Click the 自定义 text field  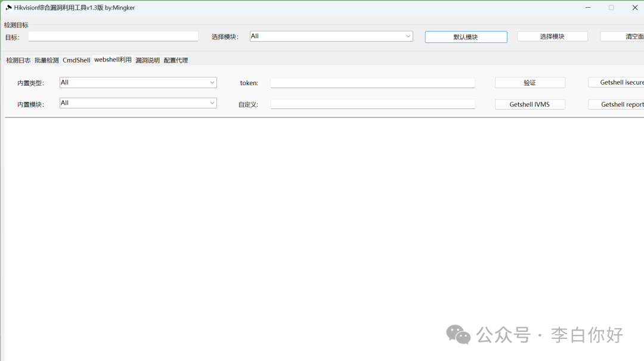pos(373,104)
